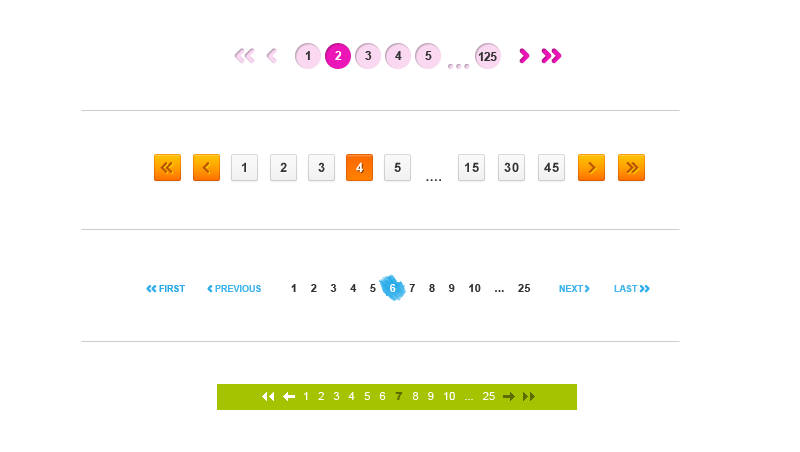Screen dimensions: 800x452
Task: Click the pink double-left first-page arrow
Action: pos(244,56)
